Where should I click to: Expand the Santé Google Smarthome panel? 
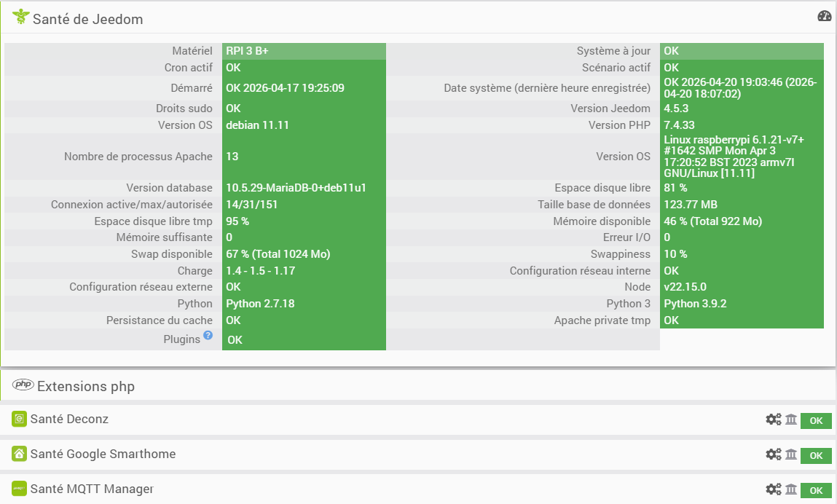pos(103,454)
